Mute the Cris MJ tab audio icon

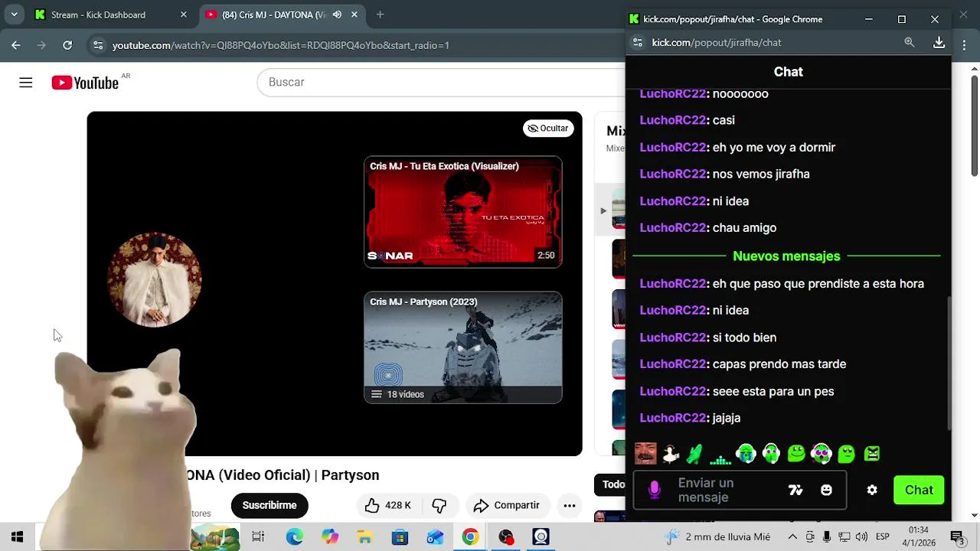pos(337,15)
